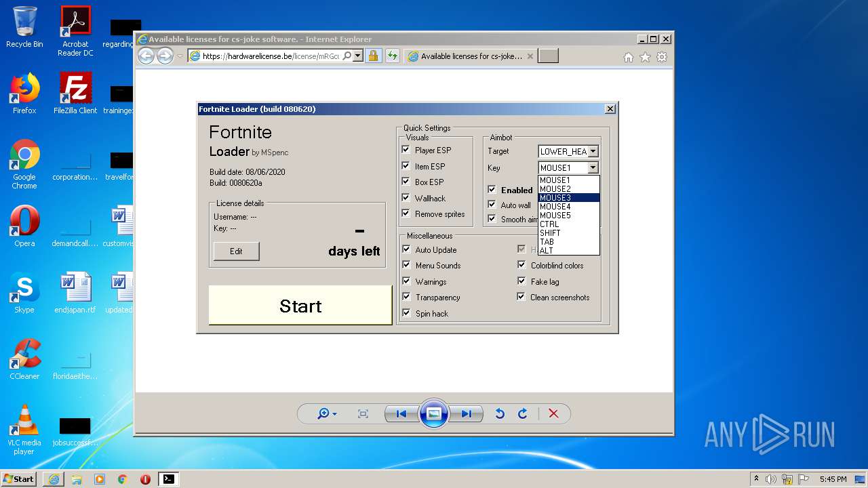The height and width of the screenshot is (488, 868).
Task: Disable the Auto Update checkbox
Action: (406, 249)
